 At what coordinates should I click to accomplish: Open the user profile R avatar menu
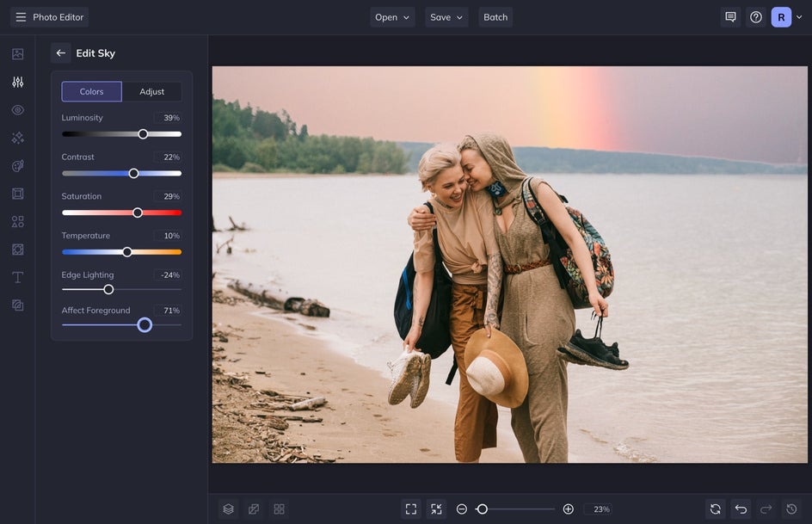[781, 17]
